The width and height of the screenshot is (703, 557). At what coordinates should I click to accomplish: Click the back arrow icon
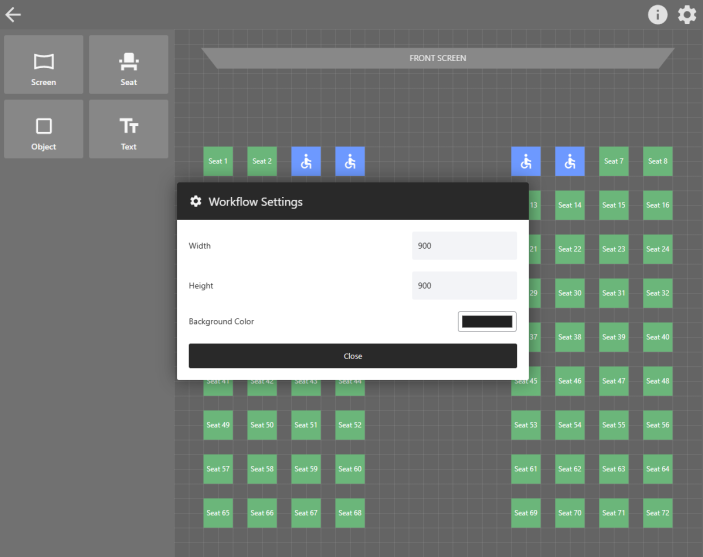click(13, 14)
